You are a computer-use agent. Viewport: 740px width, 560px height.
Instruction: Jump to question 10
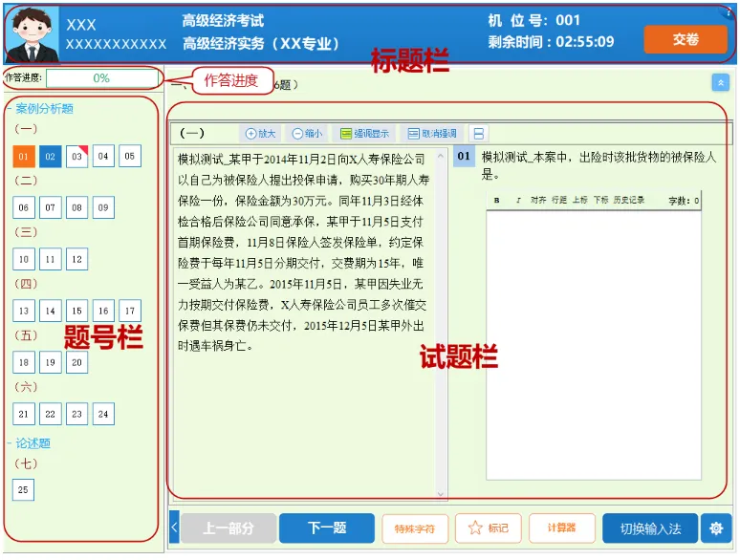[24, 260]
